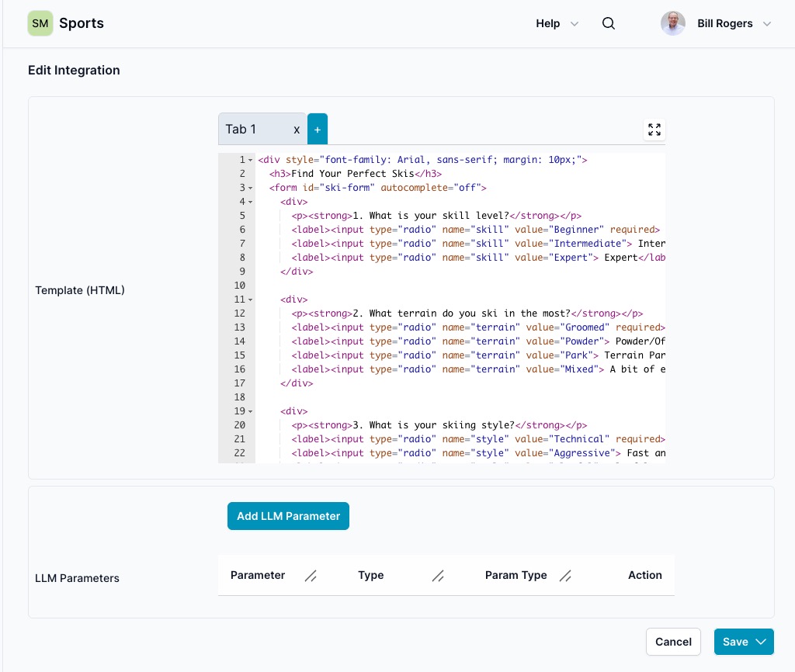The image size is (795, 672).
Task: Collapse code fold arrow on line 19
Action: tap(251, 411)
